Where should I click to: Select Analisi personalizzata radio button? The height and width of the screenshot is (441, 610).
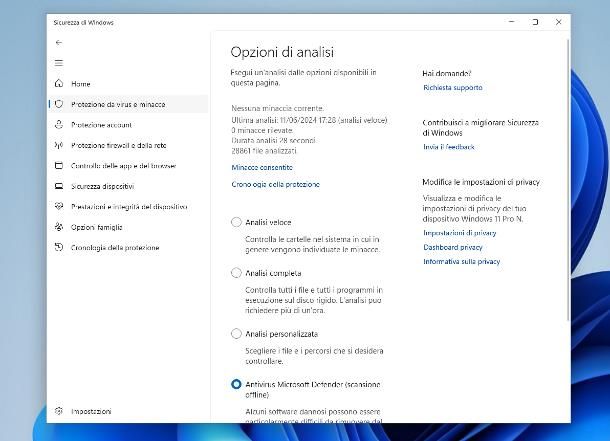pyautogui.click(x=236, y=333)
